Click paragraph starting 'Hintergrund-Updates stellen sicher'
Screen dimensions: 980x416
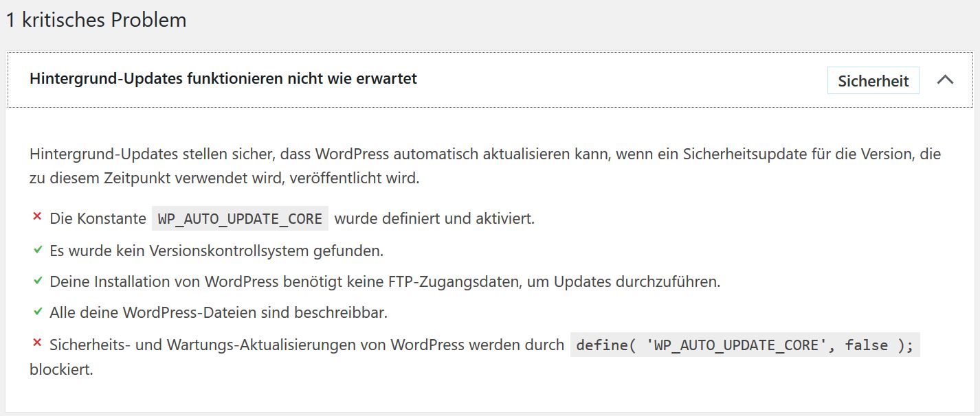click(485, 166)
